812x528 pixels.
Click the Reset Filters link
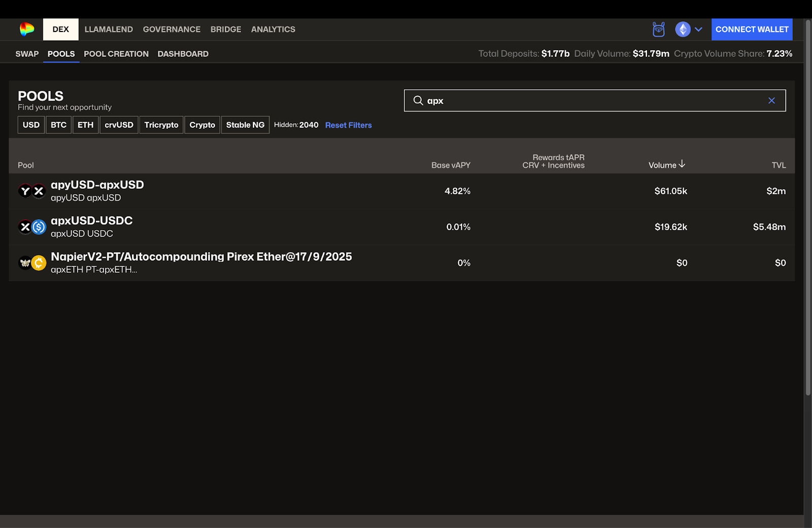coord(348,125)
